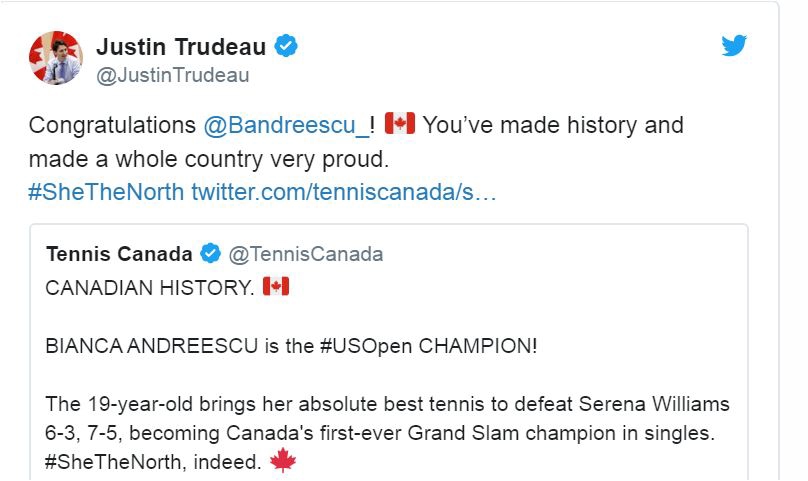
Task: Click Justin Trudeau's profile avatar
Action: coord(55,58)
